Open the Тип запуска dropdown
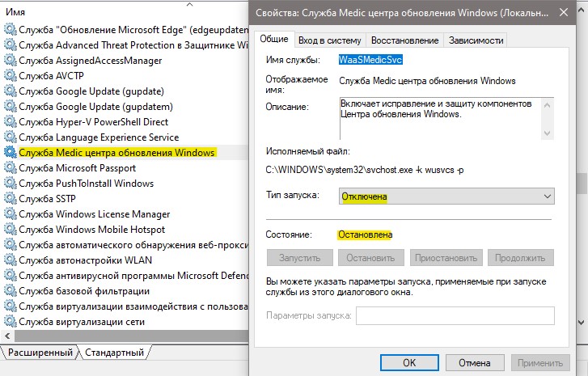Image resolution: width=588 pixels, height=376 pixels. point(446,196)
